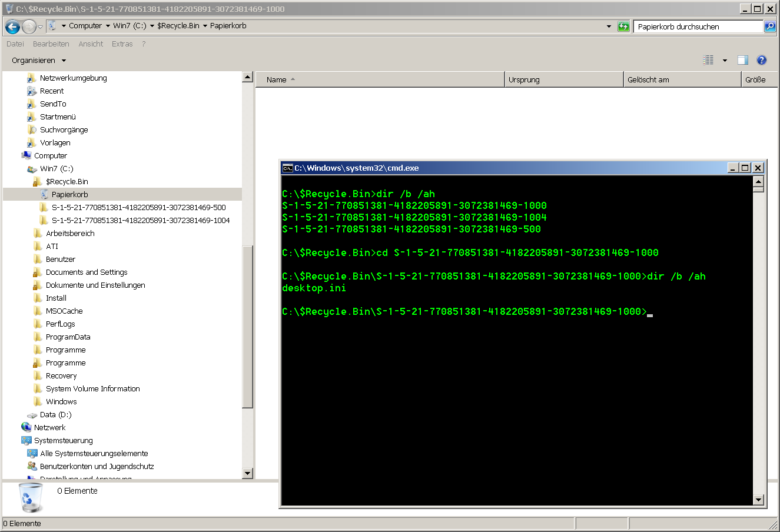Expand the Computer breadcrumb dropdown arrow

(108, 26)
